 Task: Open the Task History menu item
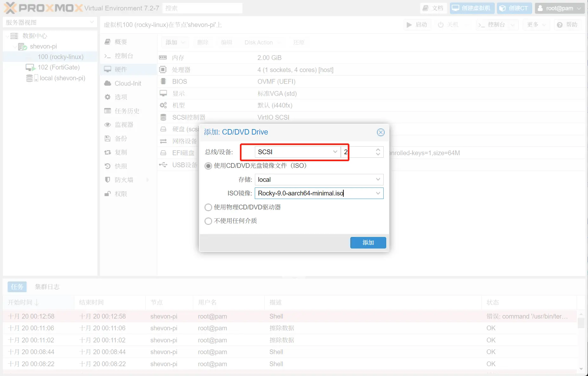pyautogui.click(x=127, y=111)
